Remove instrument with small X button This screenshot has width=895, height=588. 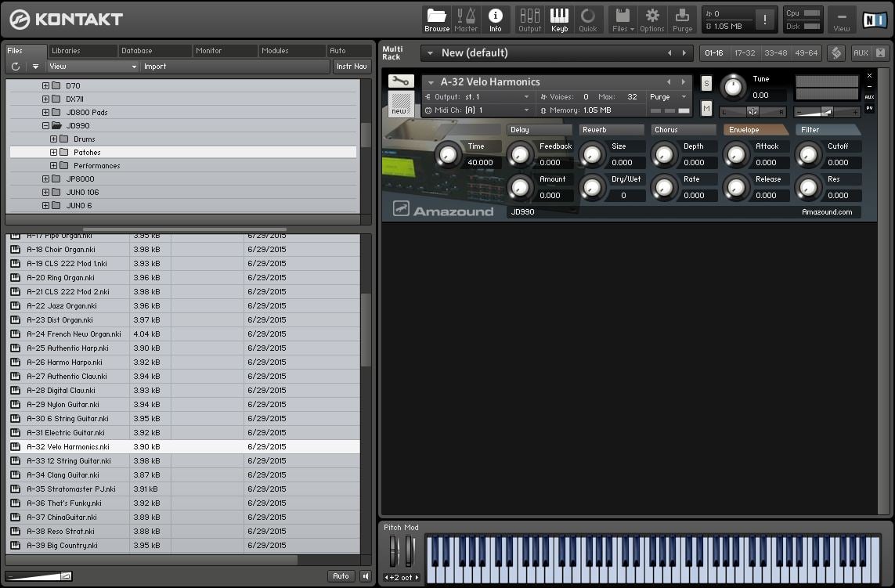869,75
